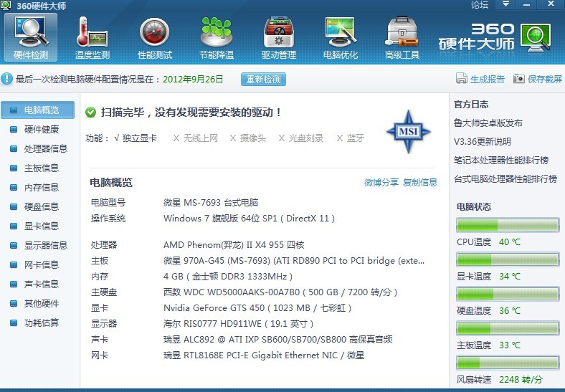Open the 高级工具 advanced toolbox icon
Image resolution: width=565 pixels, height=392 pixels.
[x=402, y=37]
